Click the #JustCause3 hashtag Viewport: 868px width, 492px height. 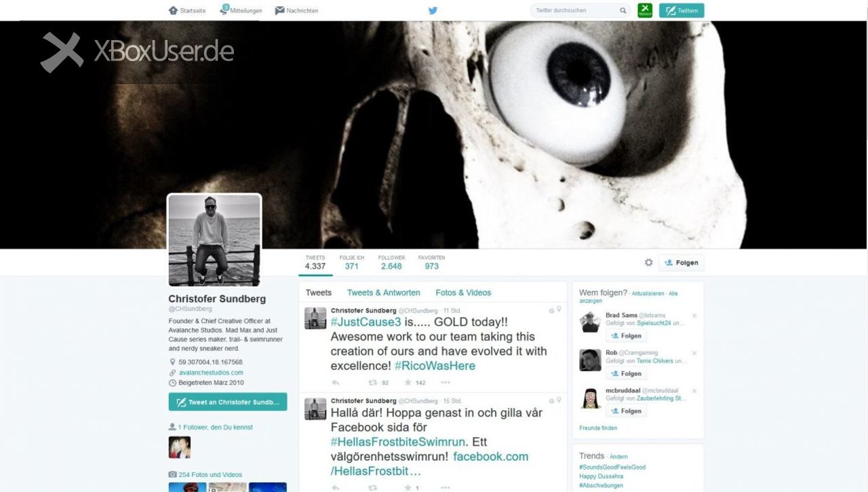pyautogui.click(x=366, y=322)
